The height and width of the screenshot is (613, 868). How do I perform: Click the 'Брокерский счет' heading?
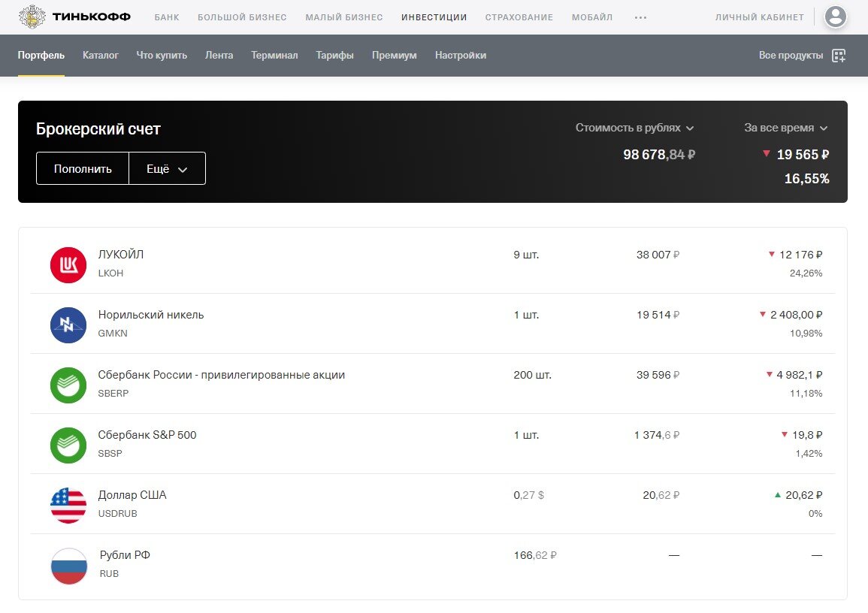98,129
